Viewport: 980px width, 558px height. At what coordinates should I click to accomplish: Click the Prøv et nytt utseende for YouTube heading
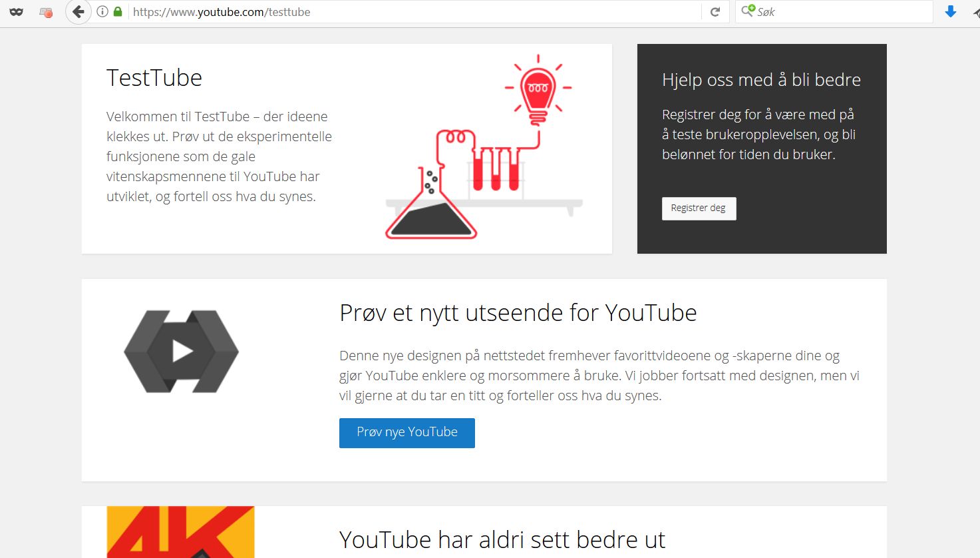pos(518,313)
